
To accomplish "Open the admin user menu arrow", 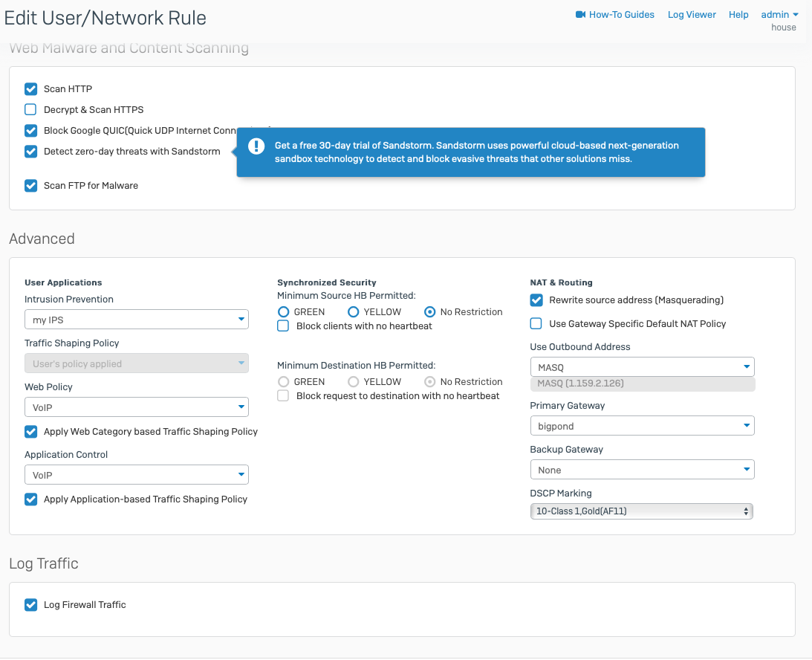I will click(796, 15).
